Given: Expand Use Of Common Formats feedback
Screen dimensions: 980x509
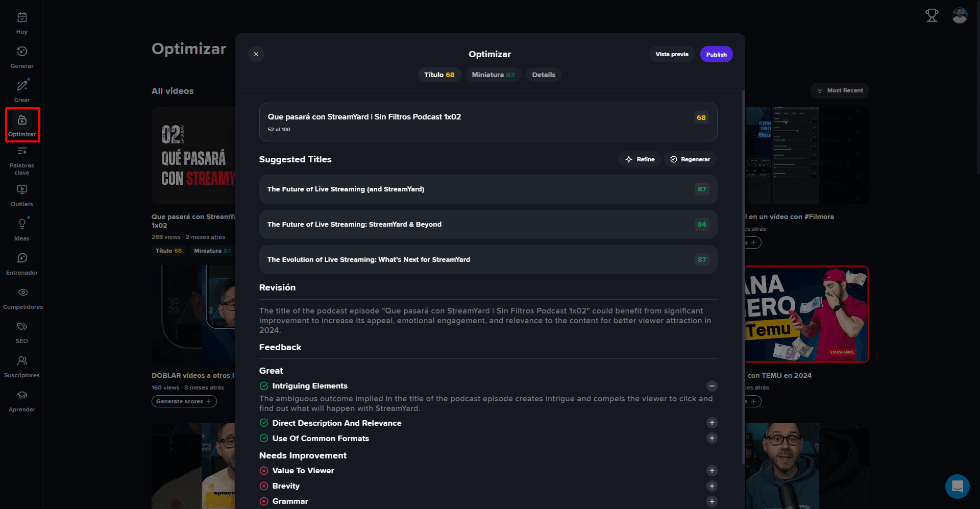Looking at the screenshot, I should click(x=712, y=438).
